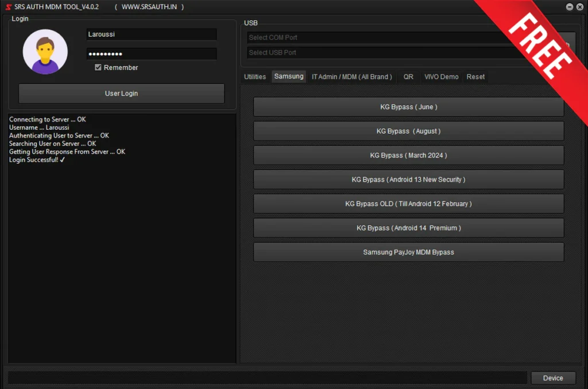
Task: Focus the password input field
Action: (x=152, y=54)
